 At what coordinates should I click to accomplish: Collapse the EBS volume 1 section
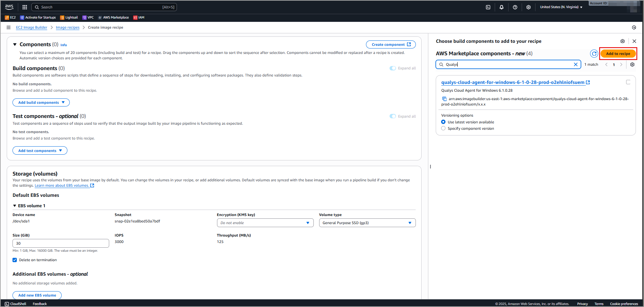click(x=14, y=206)
